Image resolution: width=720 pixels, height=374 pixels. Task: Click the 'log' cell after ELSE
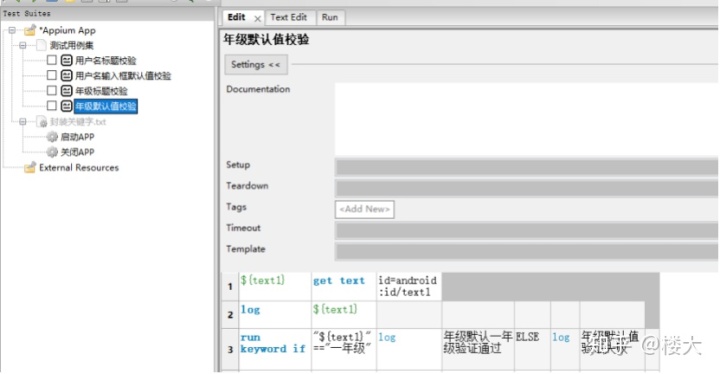coord(565,349)
